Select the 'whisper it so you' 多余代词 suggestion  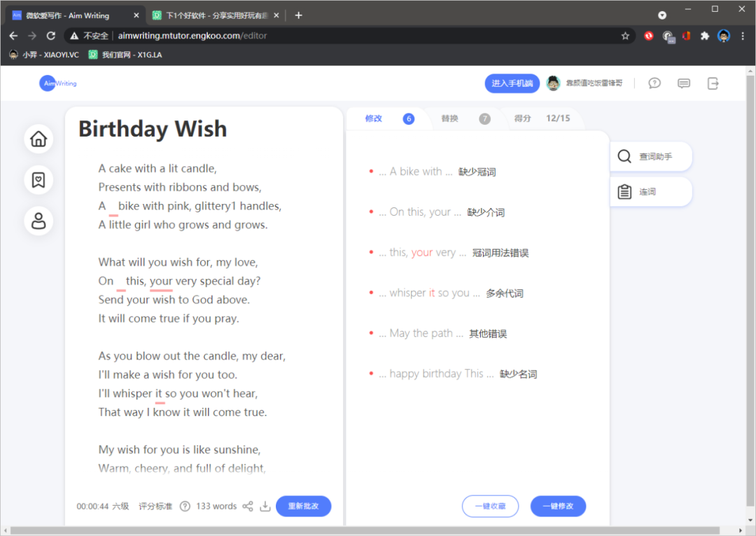coord(446,294)
